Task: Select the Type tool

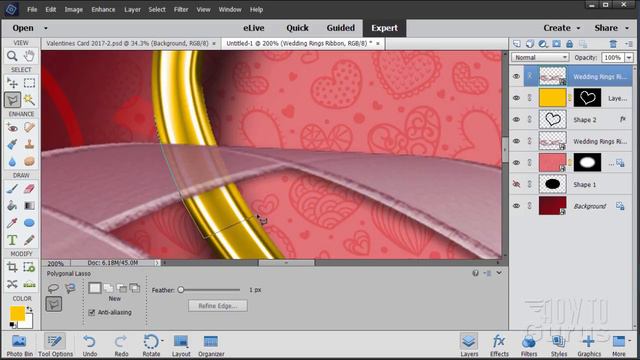Action: pos(12,240)
